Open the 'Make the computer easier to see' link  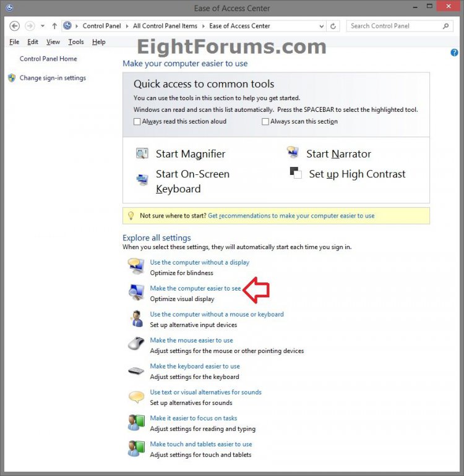pos(195,289)
